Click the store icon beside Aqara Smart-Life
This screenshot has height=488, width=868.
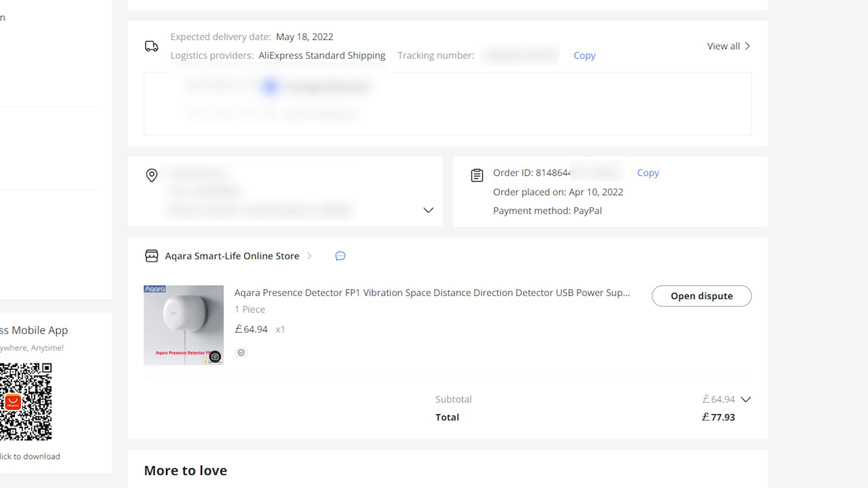(x=151, y=256)
